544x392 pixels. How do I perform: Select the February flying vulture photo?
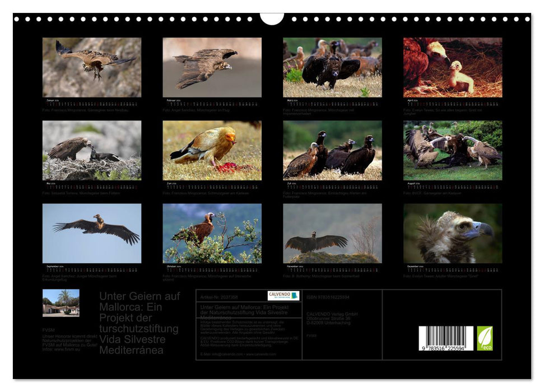(x=212, y=68)
